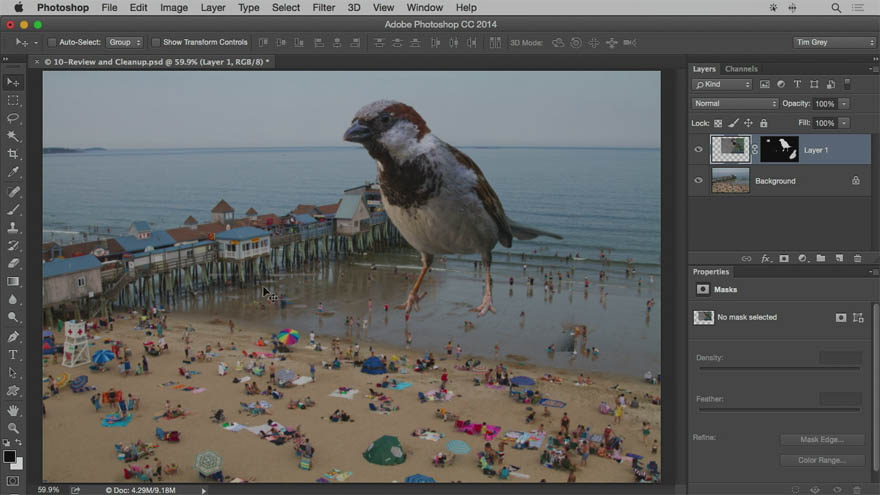
Task: Enable Show Transform Controls checkbox
Action: 156,42
